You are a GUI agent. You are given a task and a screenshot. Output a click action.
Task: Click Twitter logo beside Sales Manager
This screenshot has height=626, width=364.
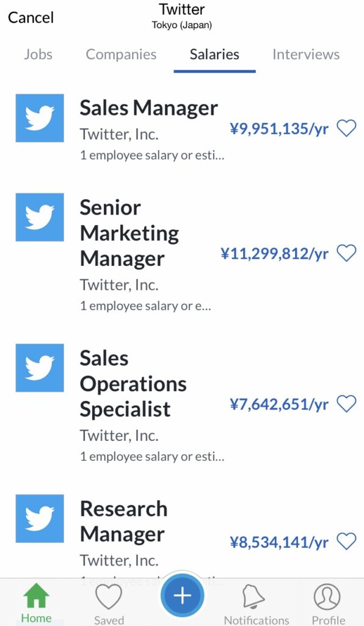40,118
